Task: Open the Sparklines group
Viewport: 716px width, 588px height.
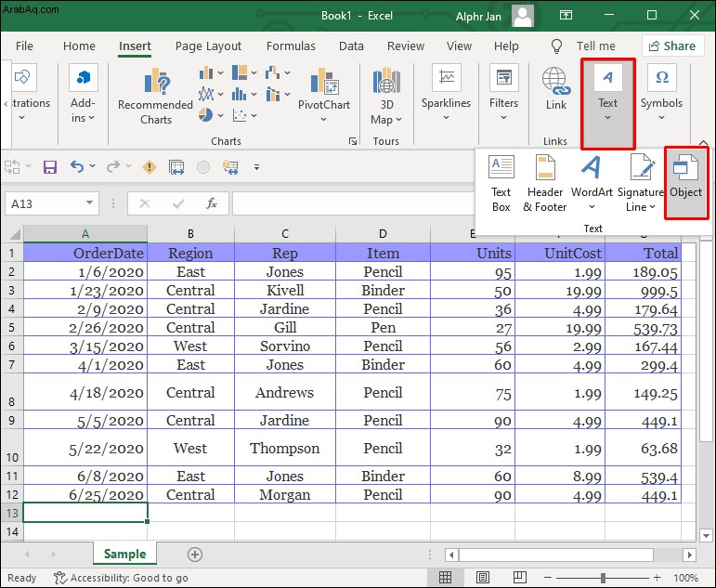Action: pos(446,94)
